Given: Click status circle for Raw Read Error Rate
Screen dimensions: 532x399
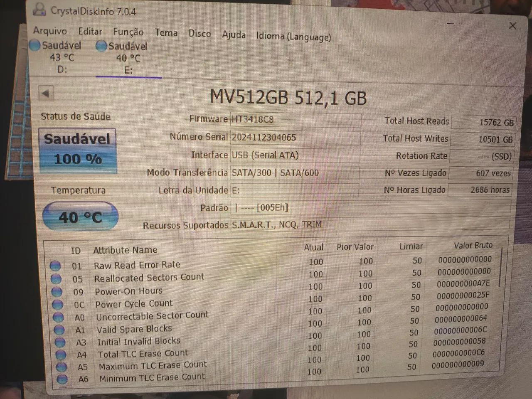Looking at the screenshot, I should click(x=55, y=266).
